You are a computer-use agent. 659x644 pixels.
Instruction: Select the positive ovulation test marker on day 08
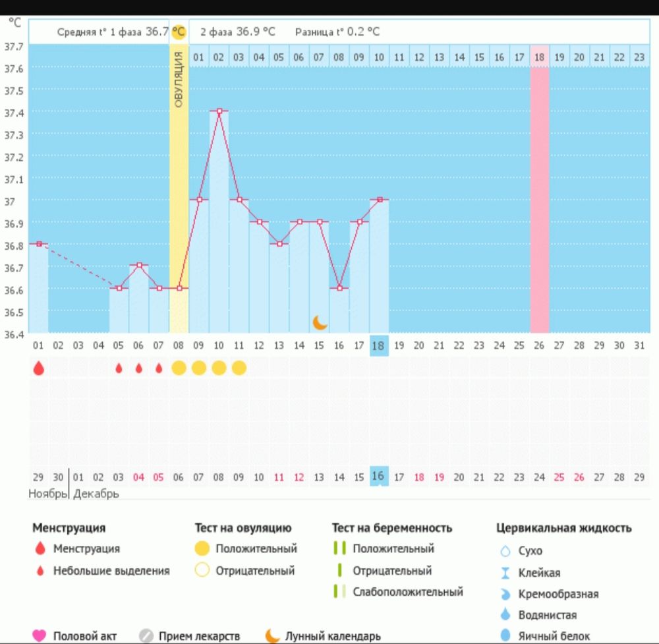click(179, 368)
